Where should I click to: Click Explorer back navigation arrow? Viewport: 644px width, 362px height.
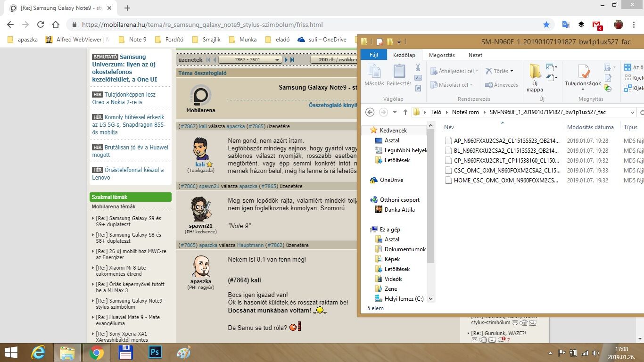pyautogui.click(x=370, y=112)
